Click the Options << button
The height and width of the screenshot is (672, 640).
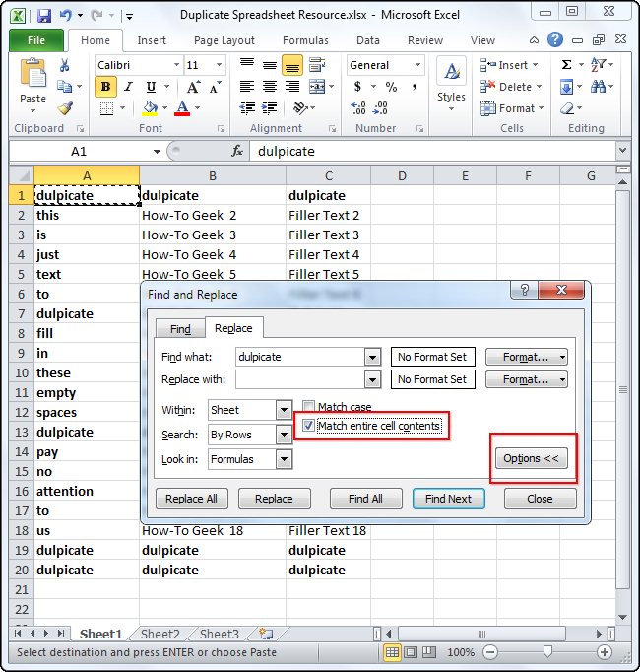pos(531,458)
